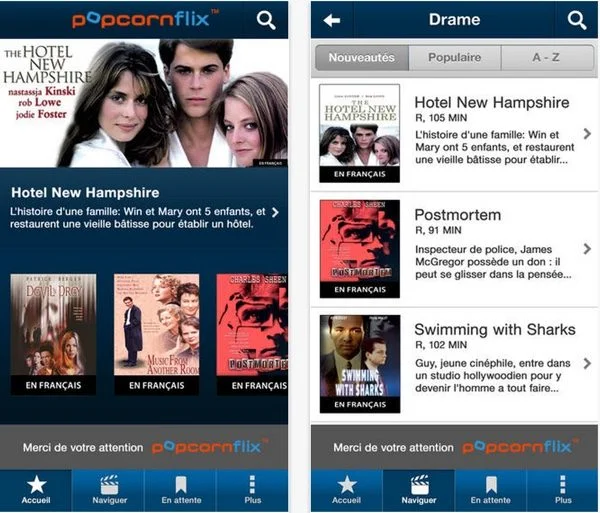The height and width of the screenshot is (513, 600).
Task: Open the chevron on the Swimming with Sharks list row
Action: (x=587, y=363)
